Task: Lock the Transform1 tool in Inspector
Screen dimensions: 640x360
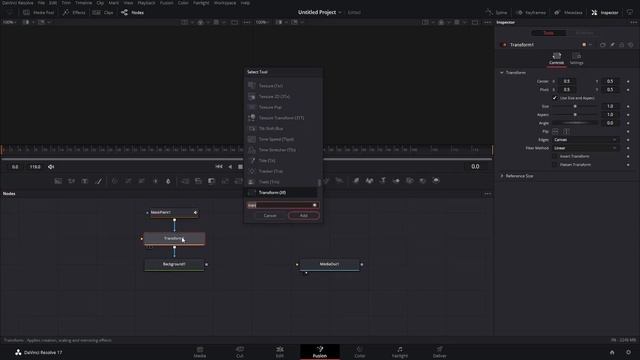Action: [x=622, y=44]
